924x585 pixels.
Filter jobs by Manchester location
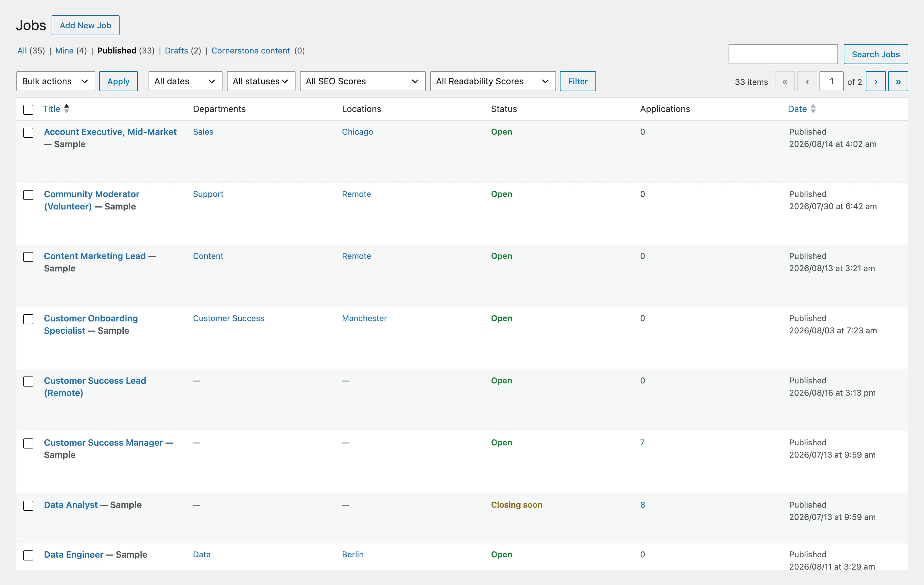[364, 318]
